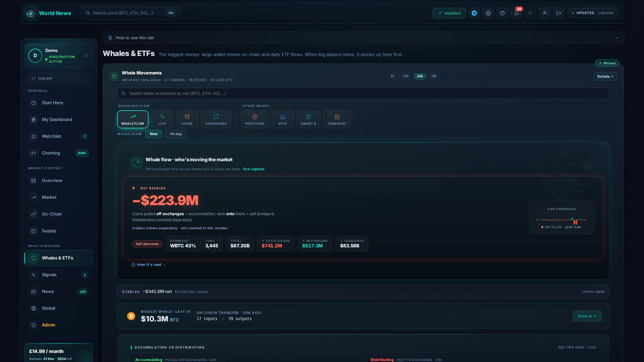Select the Whale Flow tab
This screenshot has height=362, width=644.
tap(133, 119)
